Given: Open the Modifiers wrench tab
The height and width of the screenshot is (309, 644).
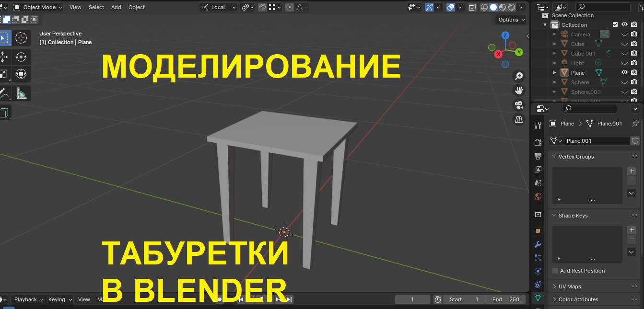Looking at the screenshot, I should tap(538, 244).
